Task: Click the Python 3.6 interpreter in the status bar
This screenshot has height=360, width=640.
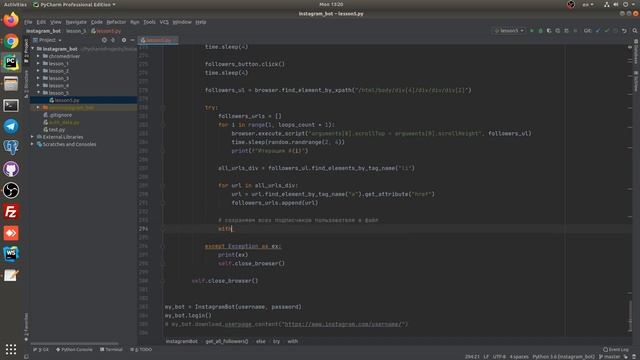Action: pos(564,357)
